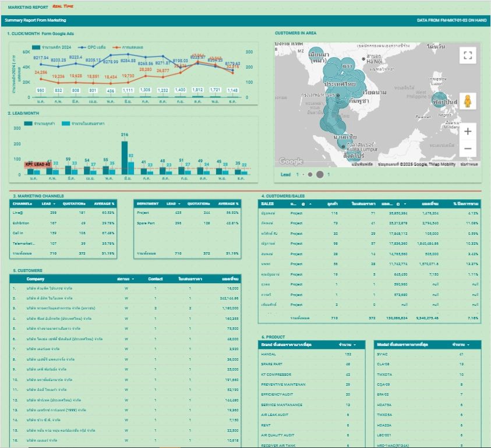Toggle the CPC series in chart legend
Image resolution: width=491 pixels, height=448 pixels.
(92, 46)
